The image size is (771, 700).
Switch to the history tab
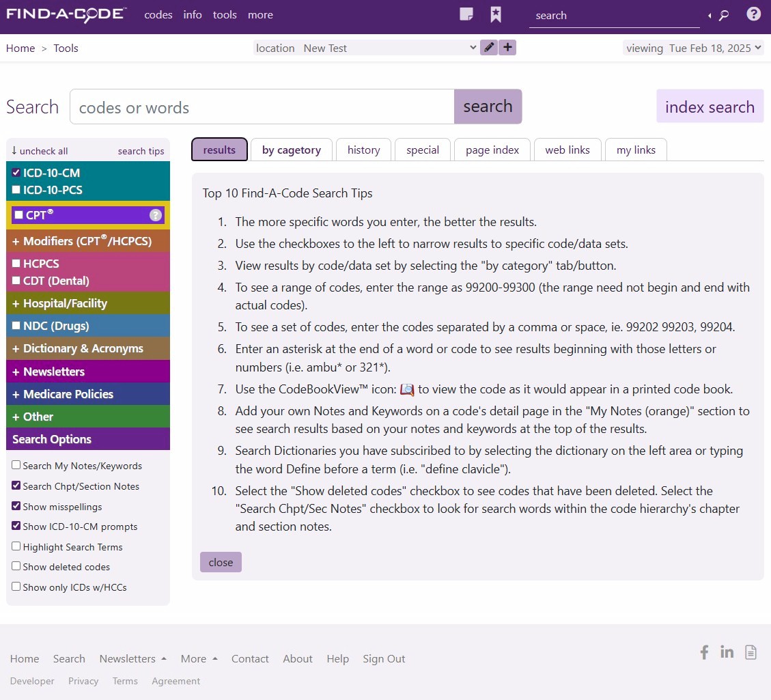tap(364, 150)
